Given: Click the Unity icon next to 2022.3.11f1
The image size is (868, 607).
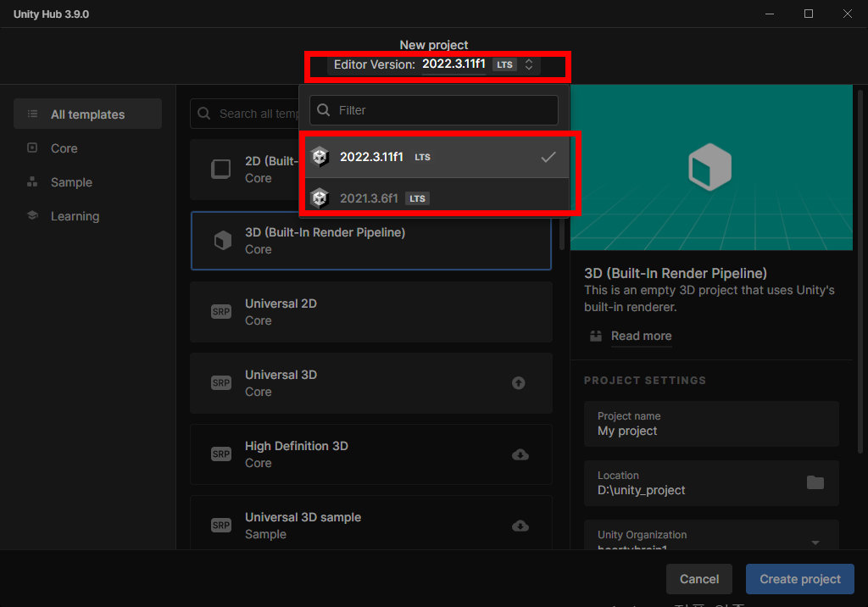Looking at the screenshot, I should point(320,157).
